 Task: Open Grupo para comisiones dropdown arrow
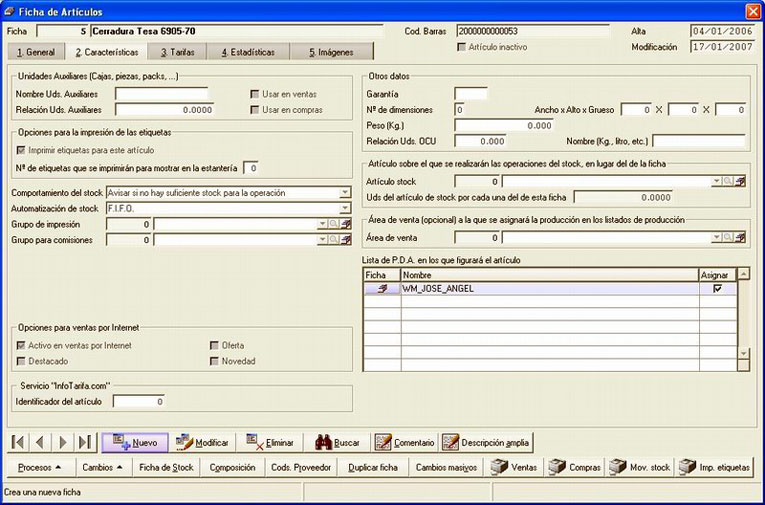(322, 240)
